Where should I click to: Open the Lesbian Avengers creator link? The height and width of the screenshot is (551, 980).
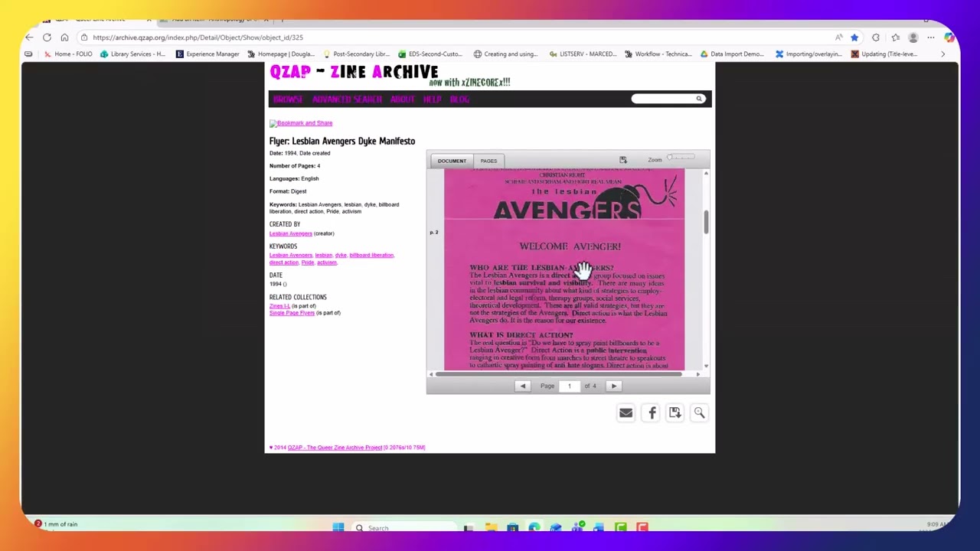coord(291,233)
